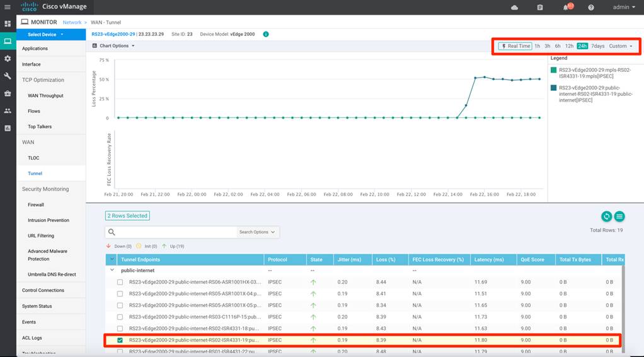This screenshot has height=357, width=644.
Task: Click the RS23-vEdge2000-29 device link
Action: tap(113, 34)
